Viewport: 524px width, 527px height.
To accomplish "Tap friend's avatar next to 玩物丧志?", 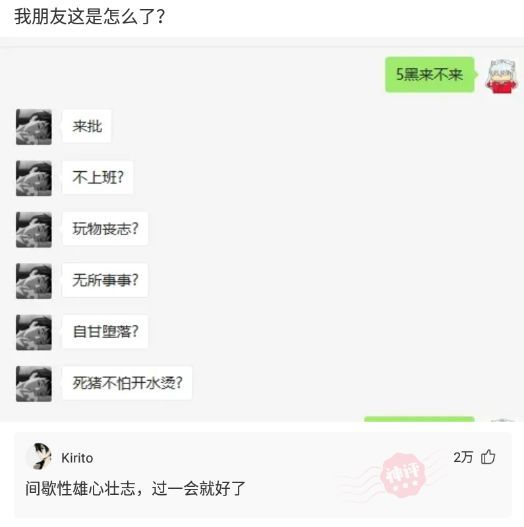I will point(34,230).
